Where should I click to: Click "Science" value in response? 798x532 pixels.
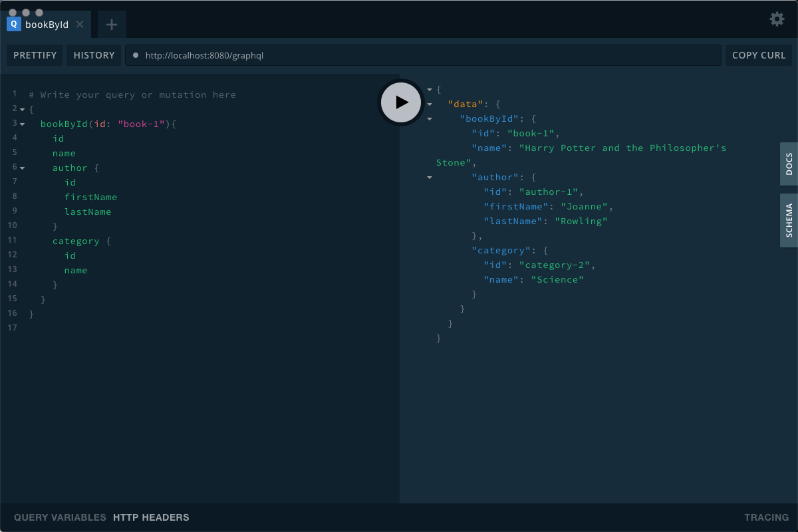pyautogui.click(x=557, y=279)
